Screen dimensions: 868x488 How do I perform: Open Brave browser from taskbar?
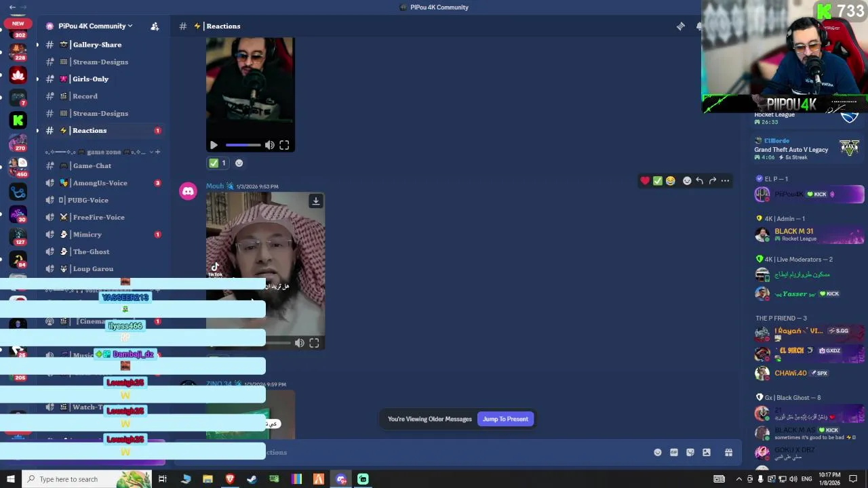point(230,479)
